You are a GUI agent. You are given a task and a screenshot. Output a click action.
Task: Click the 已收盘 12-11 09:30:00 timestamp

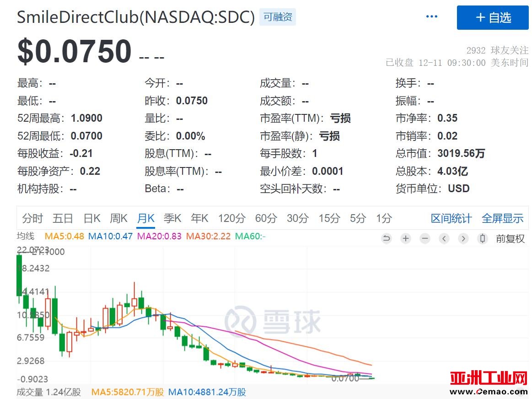click(x=457, y=63)
